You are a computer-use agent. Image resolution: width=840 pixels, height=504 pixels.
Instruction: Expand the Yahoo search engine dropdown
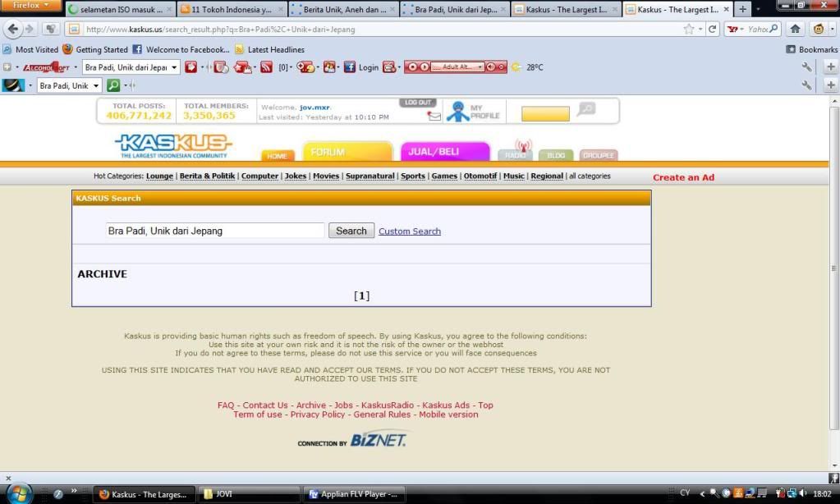pos(742,30)
